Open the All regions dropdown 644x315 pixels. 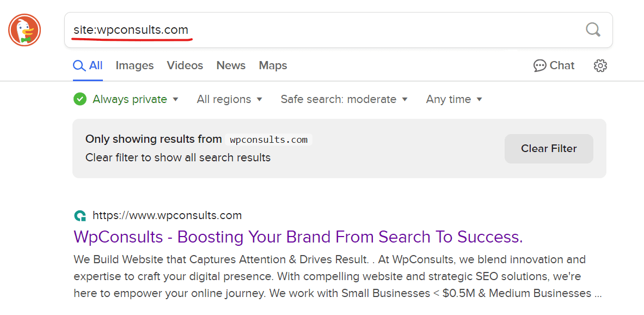229,99
